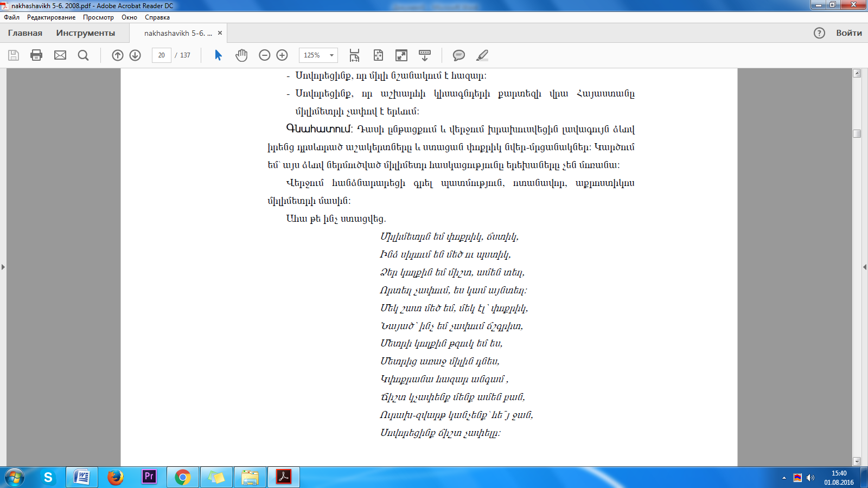Screen dimensions: 868x488
Task: Switch to the Инструменты tab
Action: tap(86, 33)
